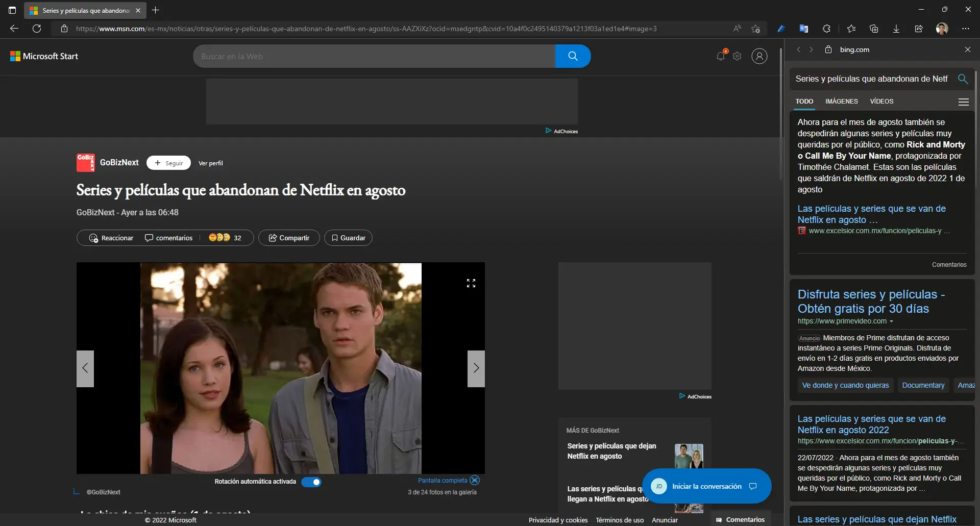This screenshot has height=526, width=980.
Task: Open the Prime Video ad headline
Action: click(x=871, y=302)
